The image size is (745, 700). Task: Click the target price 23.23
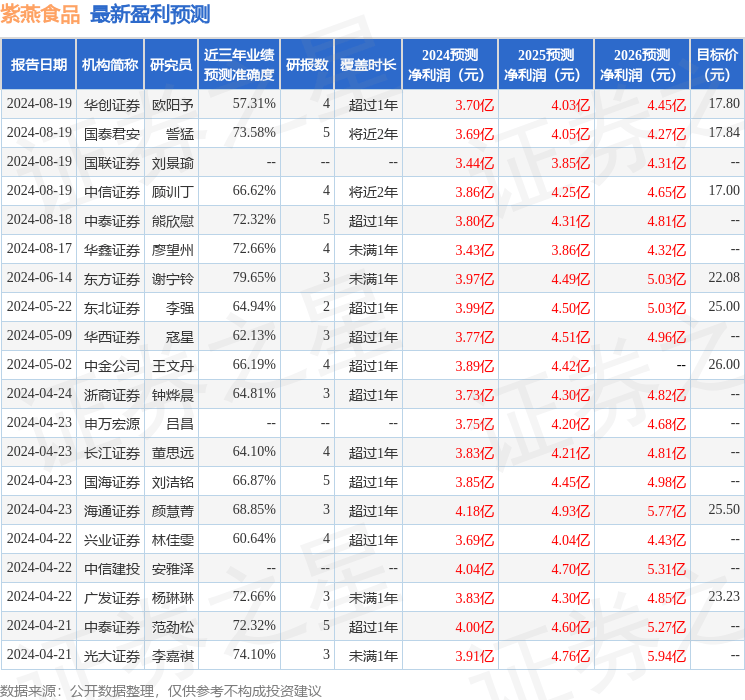click(724, 596)
